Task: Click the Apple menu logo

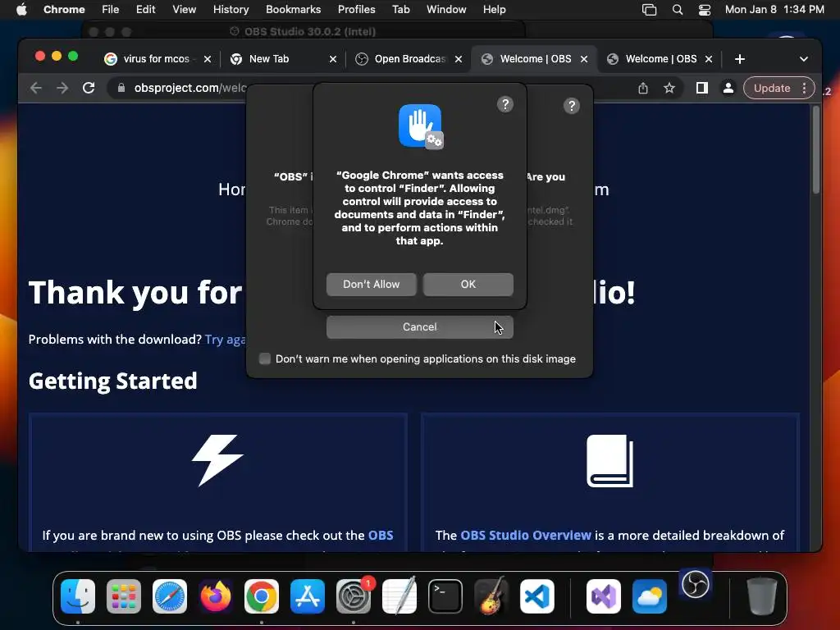Action: click(x=21, y=10)
